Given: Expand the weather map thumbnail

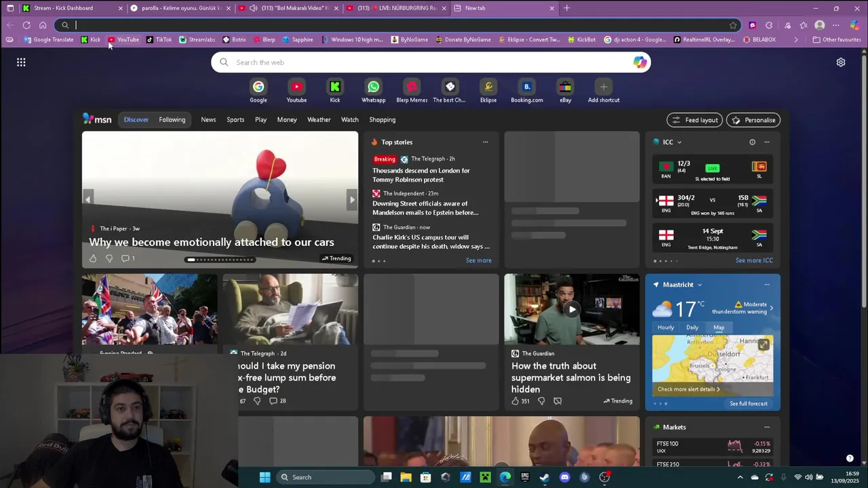Looking at the screenshot, I should click(764, 344).
